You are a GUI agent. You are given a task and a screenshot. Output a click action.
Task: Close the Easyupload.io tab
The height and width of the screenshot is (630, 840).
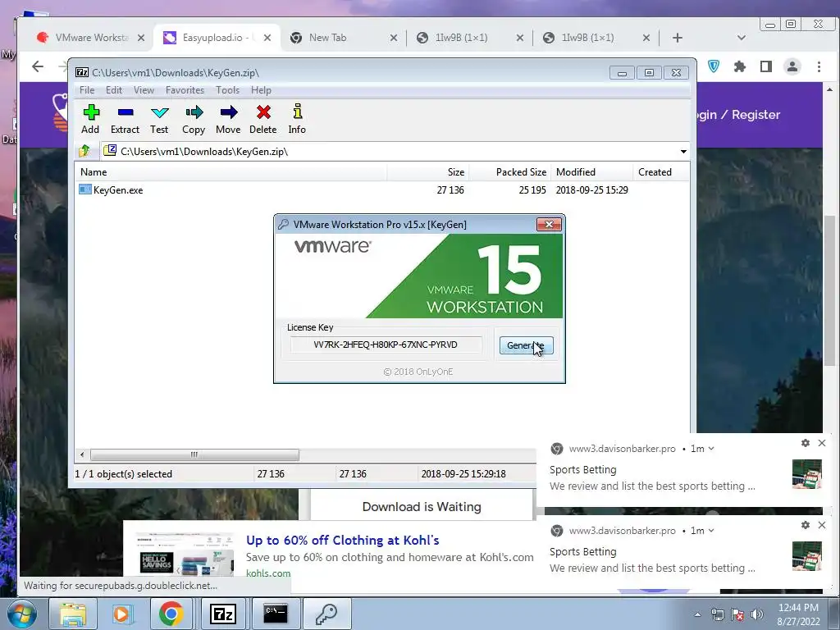coord(267,38)
